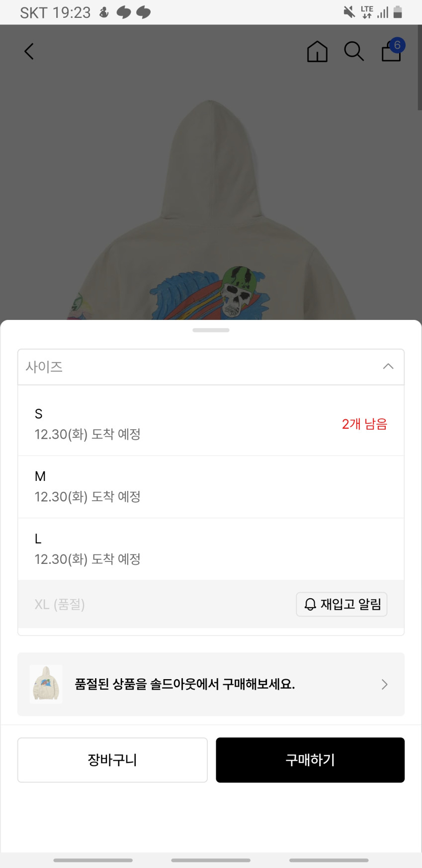The width and height of the screenshot is (422, 868).
Task: Tap the 장바구니 button
Action: [112, 760]
